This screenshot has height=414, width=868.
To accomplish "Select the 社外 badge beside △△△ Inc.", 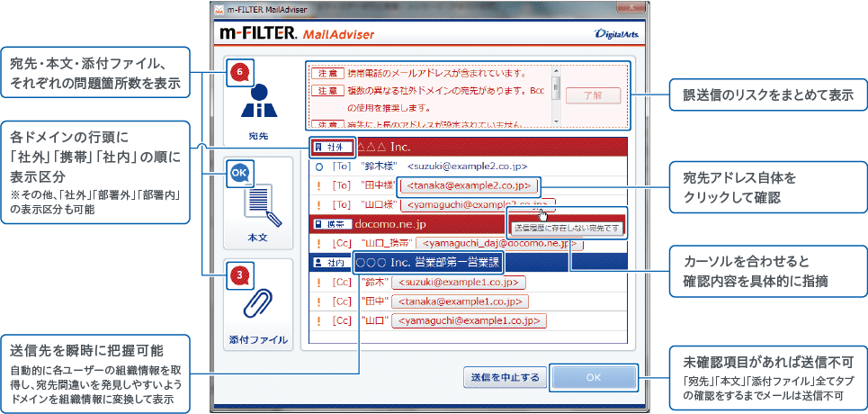I will (x=332, y=147).
